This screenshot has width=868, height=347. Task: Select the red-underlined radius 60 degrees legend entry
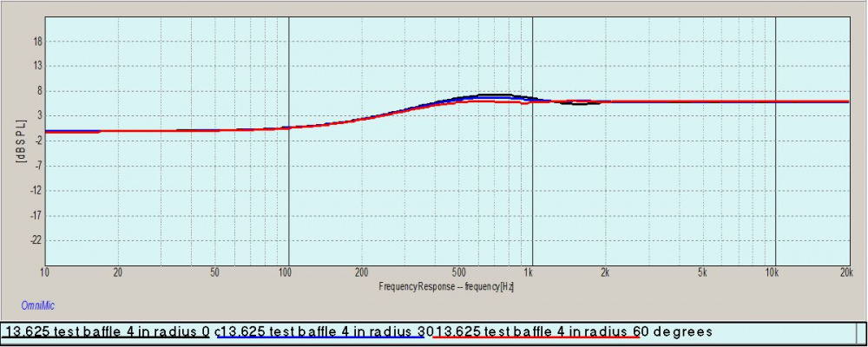[573, 331]
